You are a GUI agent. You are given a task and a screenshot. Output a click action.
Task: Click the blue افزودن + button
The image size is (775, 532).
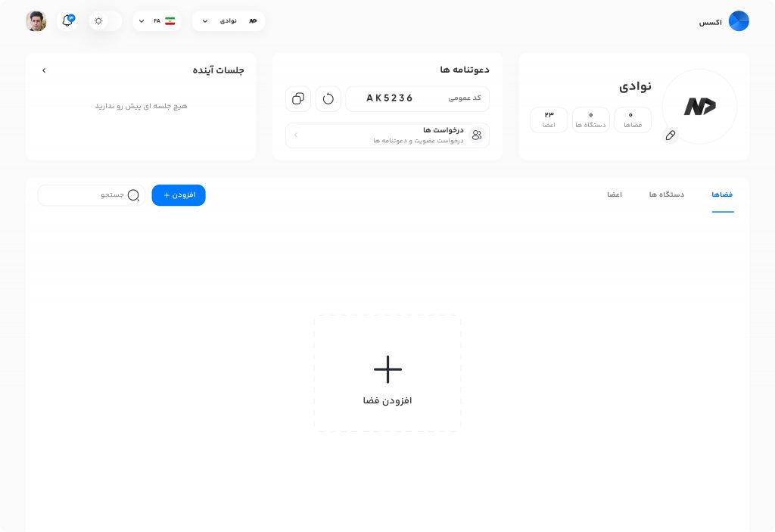coord(179,194)
